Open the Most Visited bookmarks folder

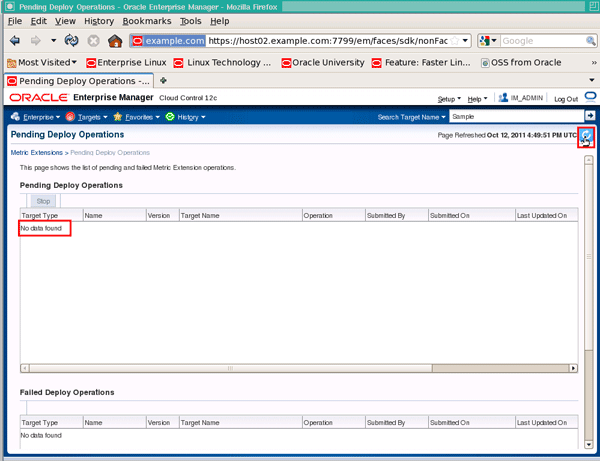pyautogui.click(x=42, y=62)
